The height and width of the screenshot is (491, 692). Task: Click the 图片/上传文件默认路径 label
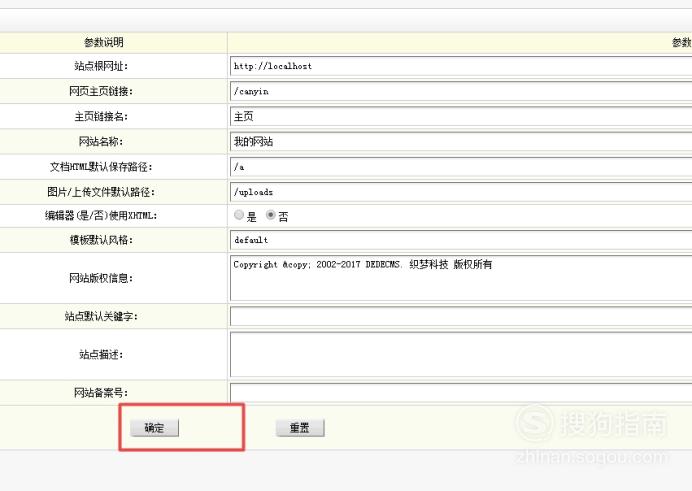pos(101,192)
